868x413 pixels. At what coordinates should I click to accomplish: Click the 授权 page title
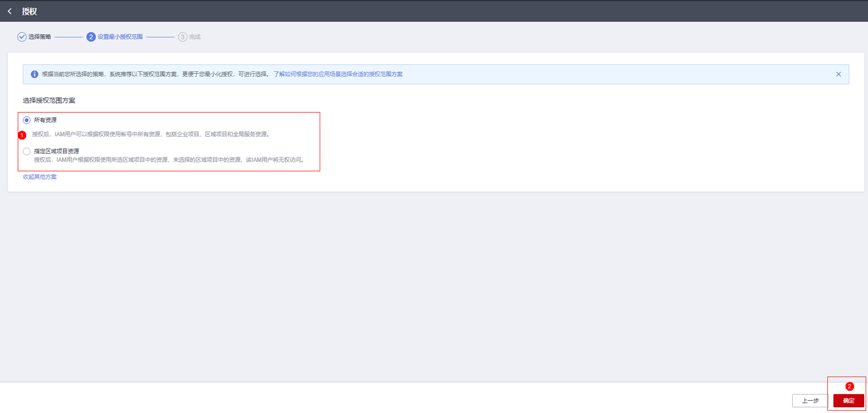click(x=29, y=11)
